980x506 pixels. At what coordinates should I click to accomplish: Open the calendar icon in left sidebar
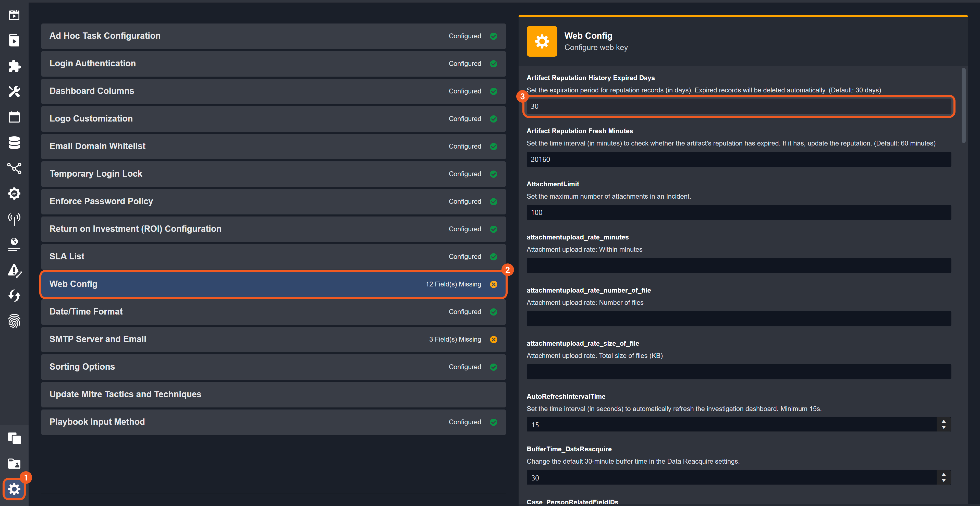[14, 117]
